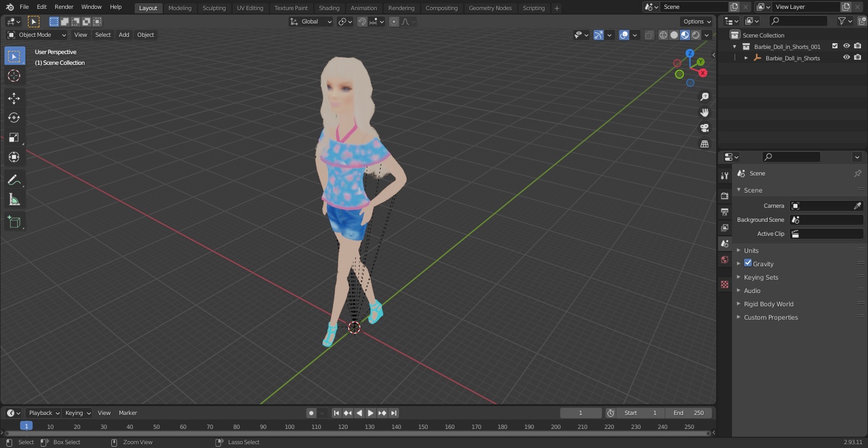Activate the Transform tool
This screenshot has width=868, height=448.
coord(14,157)
